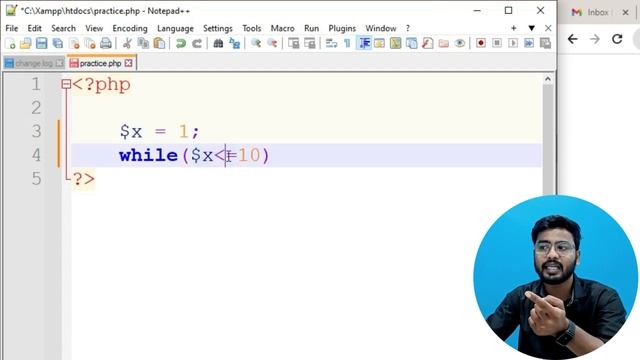Close the change.log tab
640x360 pixels.
coord(60,63)
